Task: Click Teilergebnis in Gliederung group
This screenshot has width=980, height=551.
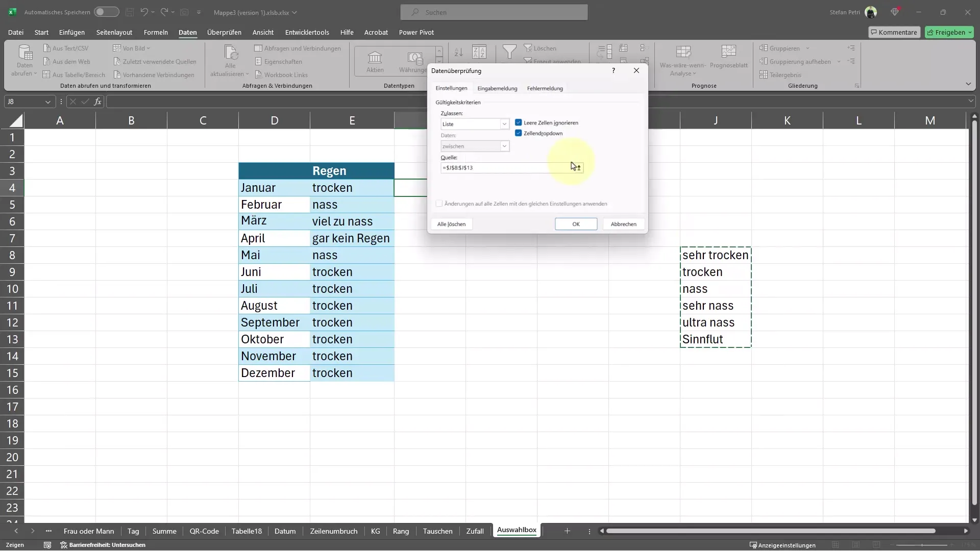Action: pos(780,74)
